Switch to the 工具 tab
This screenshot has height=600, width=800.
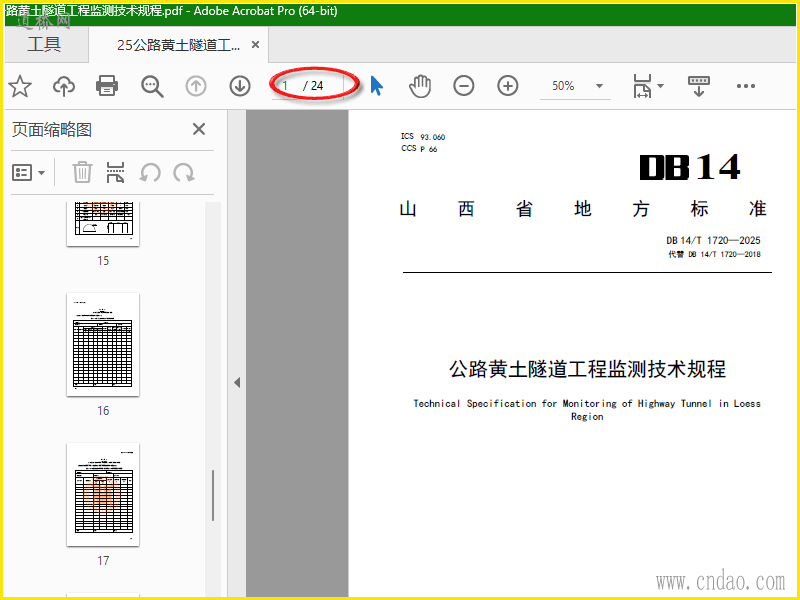point(44,44)
